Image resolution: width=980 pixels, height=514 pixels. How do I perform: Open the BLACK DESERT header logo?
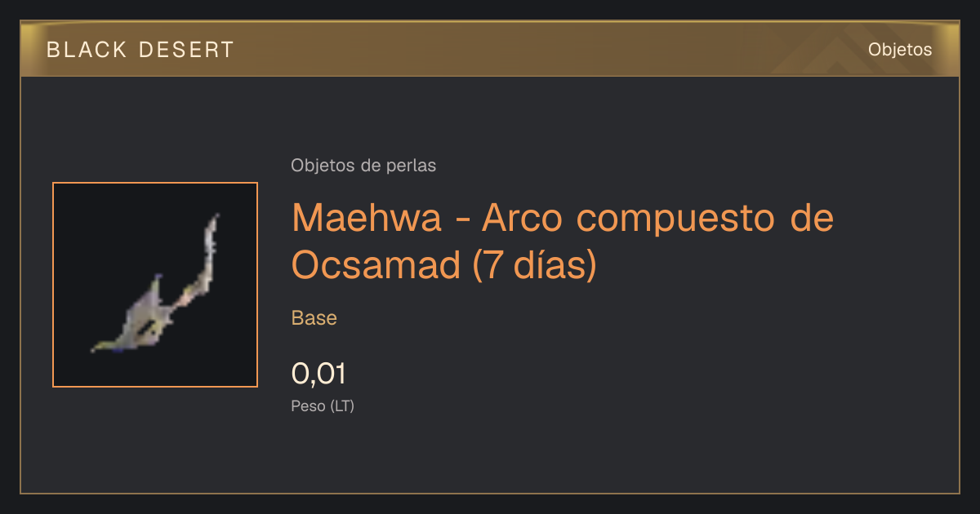(140, 50)
